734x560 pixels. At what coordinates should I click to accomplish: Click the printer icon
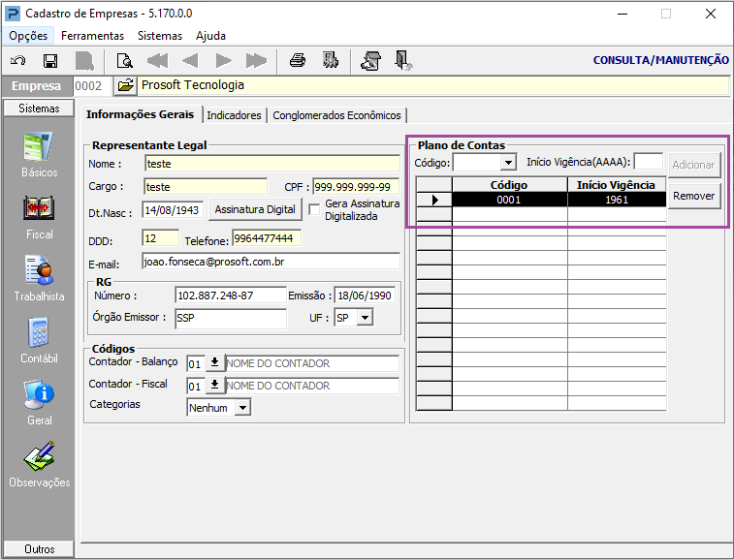(298, 61)
